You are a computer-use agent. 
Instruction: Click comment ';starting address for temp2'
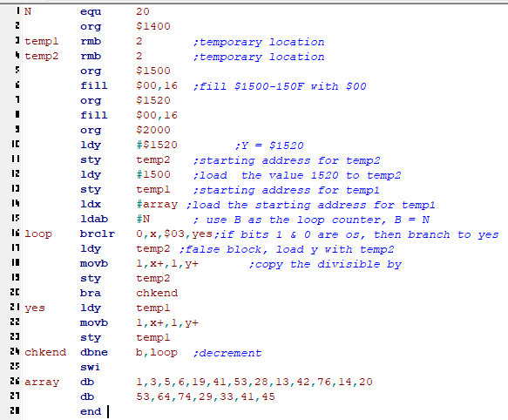pyautogui.click(x=287, y=160)
